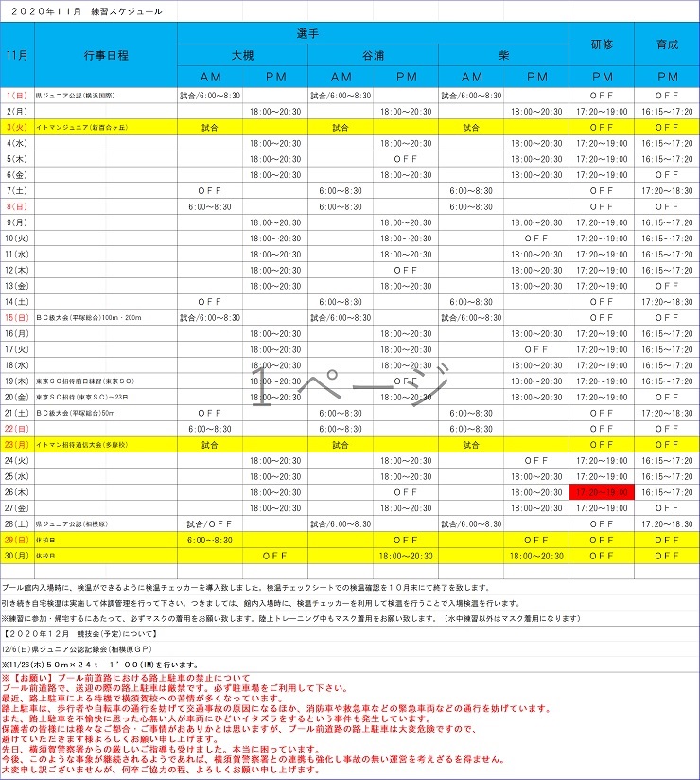Select date cell '23(月)' in yellow row

coord(17,445)
